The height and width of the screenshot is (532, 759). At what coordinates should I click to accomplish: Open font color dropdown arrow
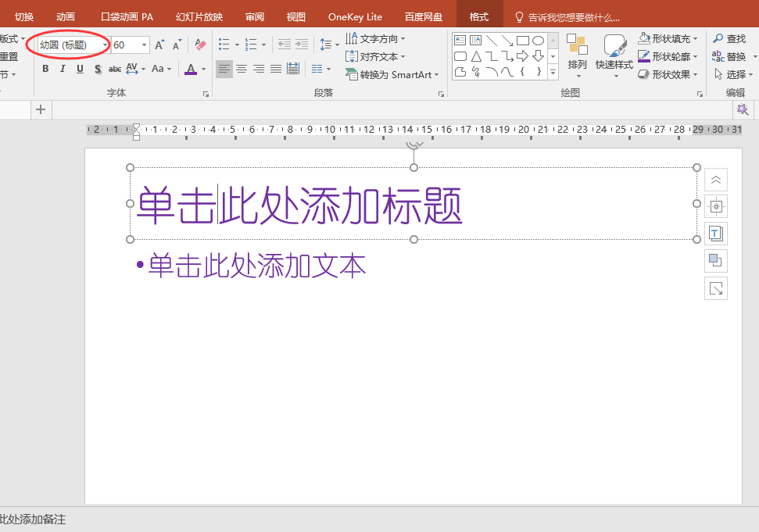coord(203,70)
